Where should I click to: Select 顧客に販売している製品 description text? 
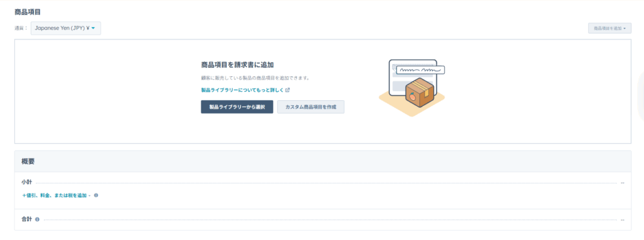255,78
